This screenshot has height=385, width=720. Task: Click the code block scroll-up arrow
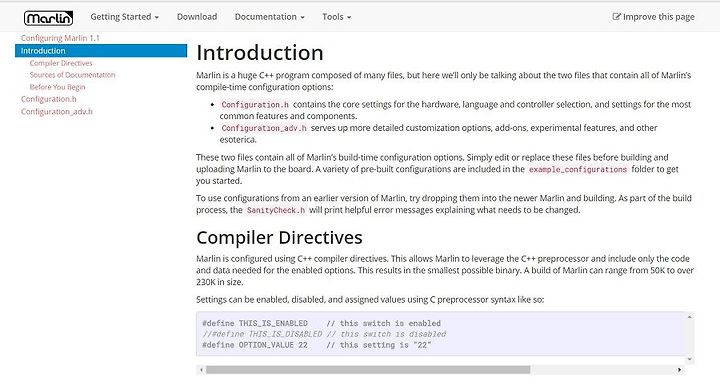[689, 317]
